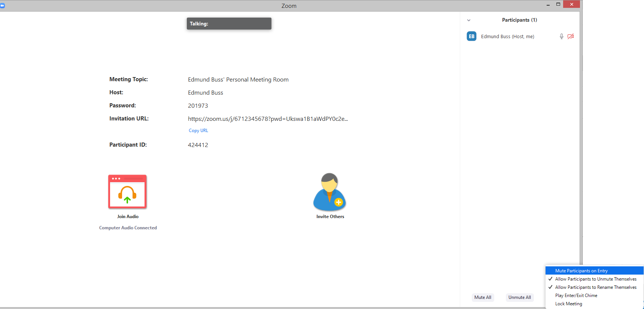The image size is (644, 309).
Task: Maximize the Zoom window
Action: click(x=558, y=4)
